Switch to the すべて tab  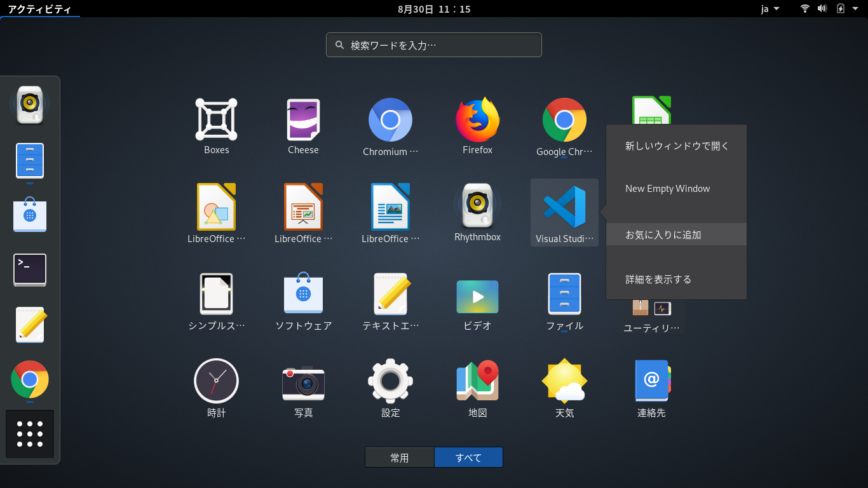point(468,457)
